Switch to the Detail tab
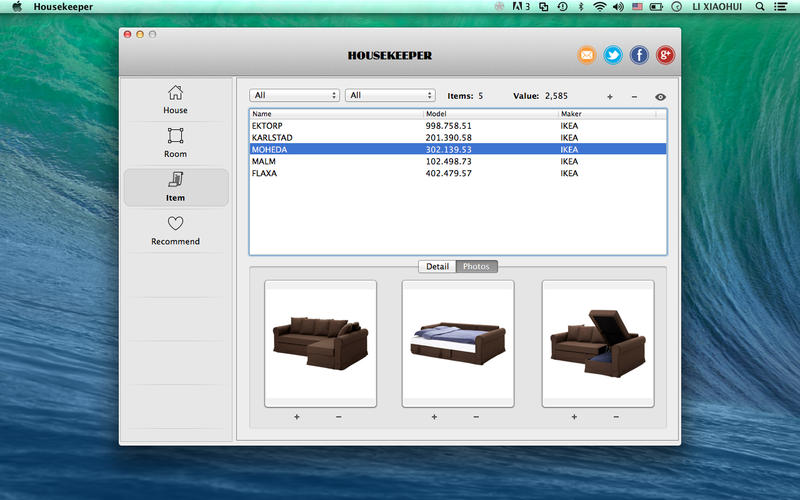Screen dimensions: 800x500 (437, 267)
